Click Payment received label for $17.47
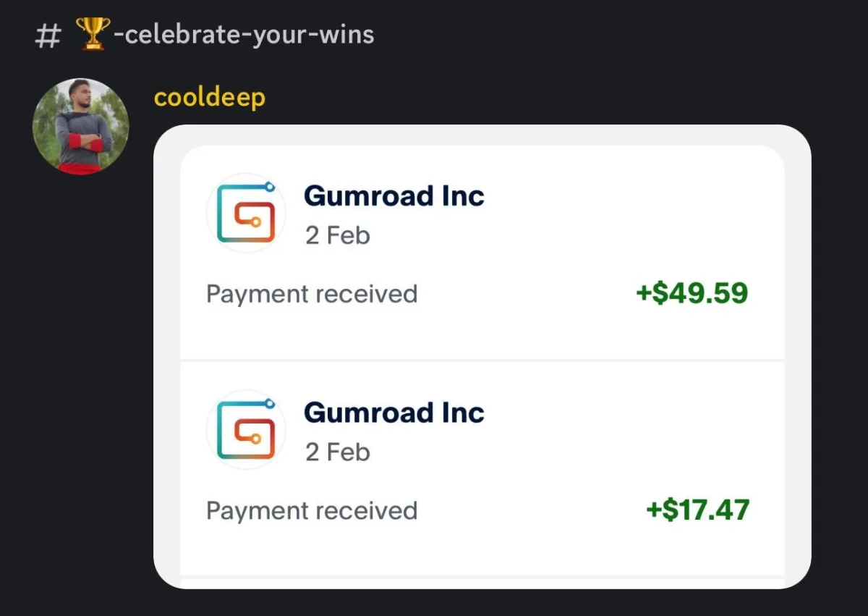The width and height of the screenshot is (868, 616). 312,510
